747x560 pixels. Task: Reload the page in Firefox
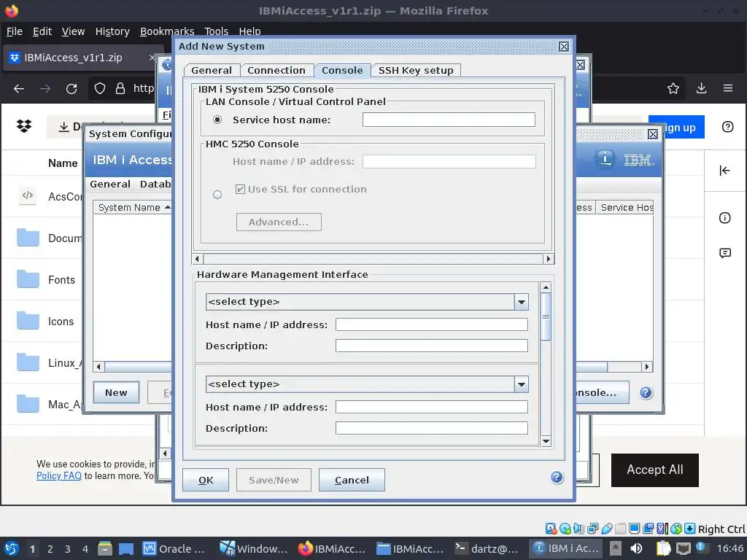pos(71,88)
